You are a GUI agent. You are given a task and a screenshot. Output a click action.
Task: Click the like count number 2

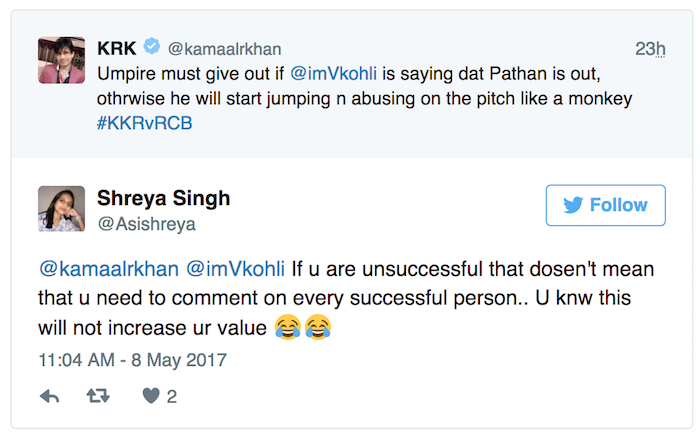[172, 397]
